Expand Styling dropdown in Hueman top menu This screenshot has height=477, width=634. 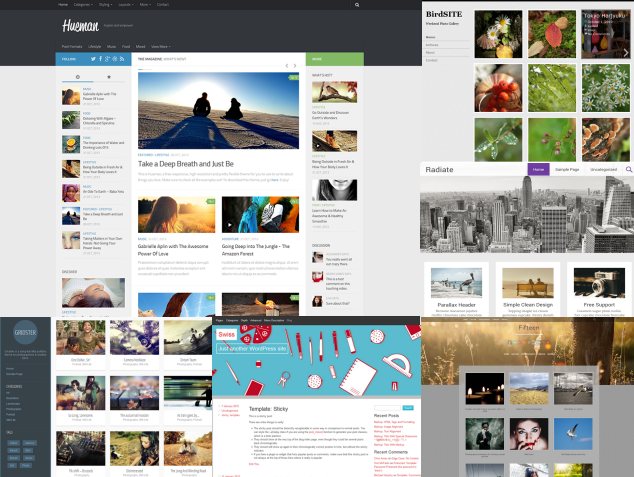[106, 5]
